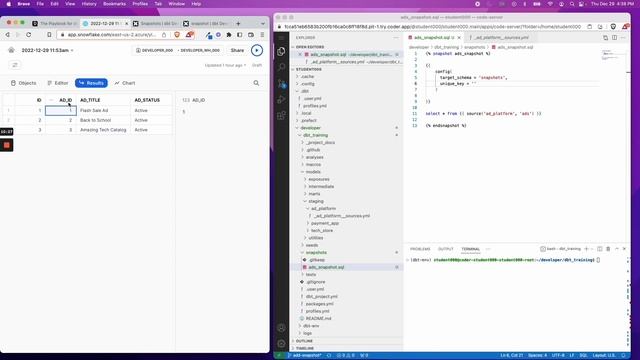Expand the OUTLINE section
The height and width of the screenshot is (360, 640).
(304, 341)
